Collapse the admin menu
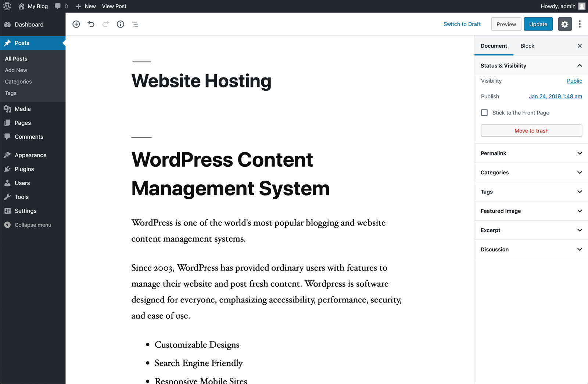The image size is (588, 384). (x=33, y=225)
